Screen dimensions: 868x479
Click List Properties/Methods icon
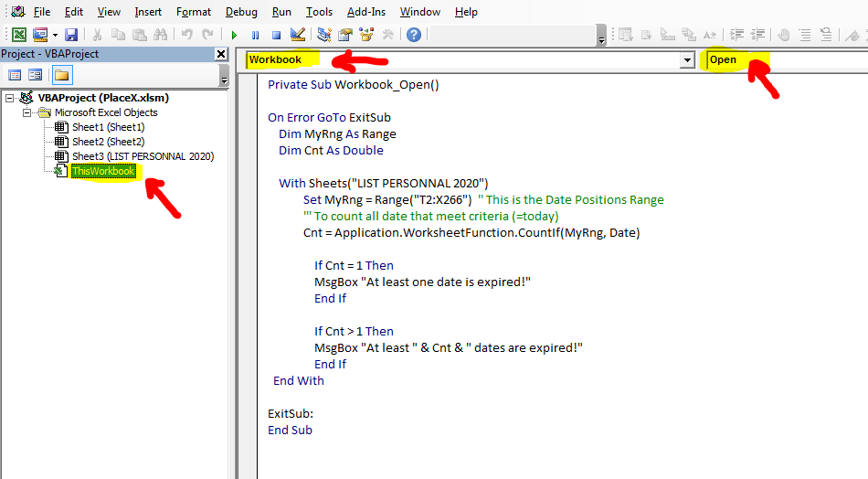626,35
